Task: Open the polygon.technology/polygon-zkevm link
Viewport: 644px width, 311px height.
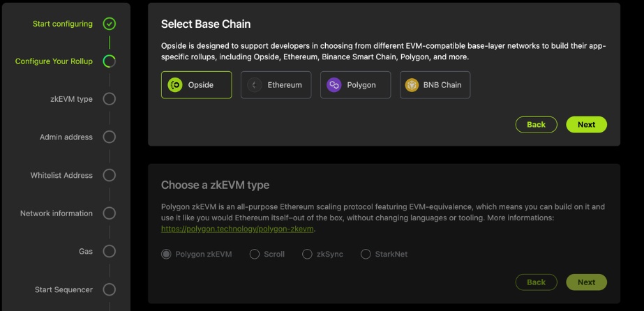Action: tap(237, 229)
